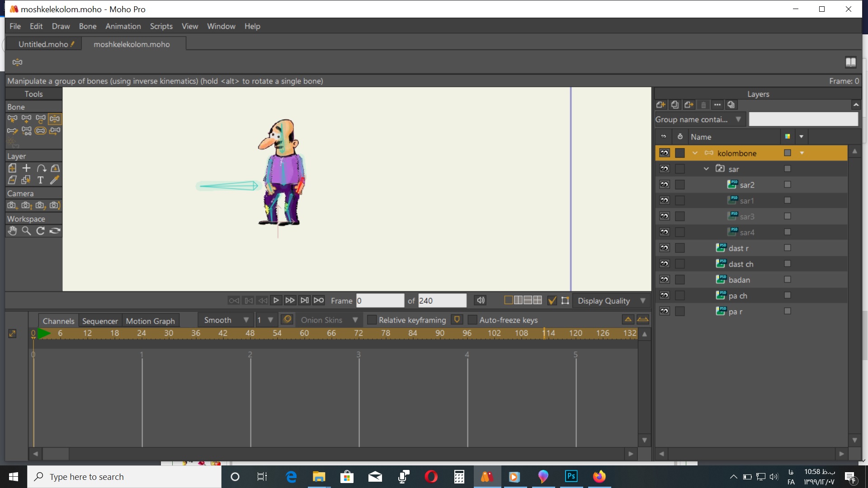Viewport: 868px width, 488px height.
Task: Click the Play button to preview
Action: [277, 300]
